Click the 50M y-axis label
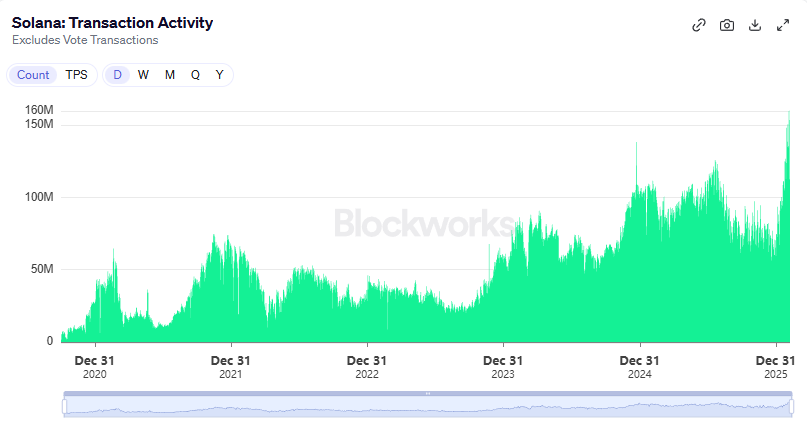The height and width of the screenshot is (425, 807). tap(42, 269)
